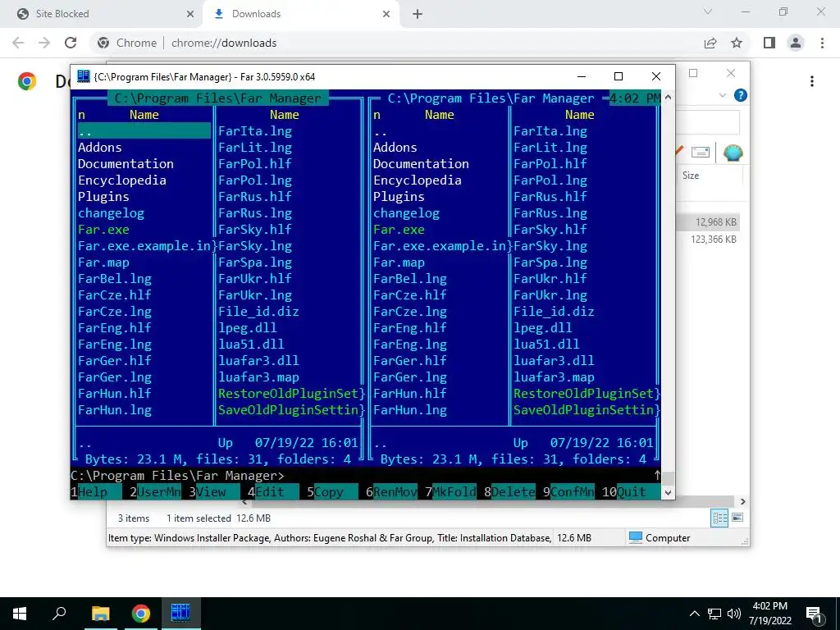The image size is (840, 630).
Task: Open network status tray icon
Action: click(714, 614)
